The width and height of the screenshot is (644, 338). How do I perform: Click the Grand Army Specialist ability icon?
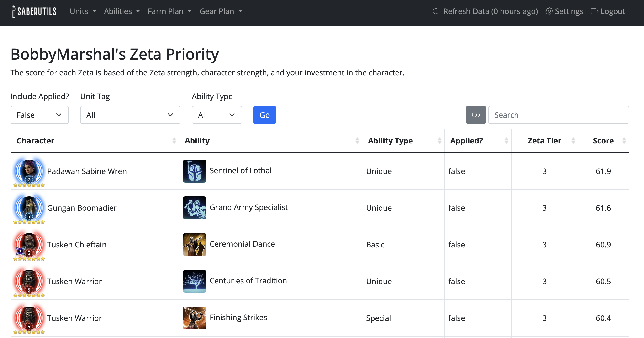pos(195,208)
